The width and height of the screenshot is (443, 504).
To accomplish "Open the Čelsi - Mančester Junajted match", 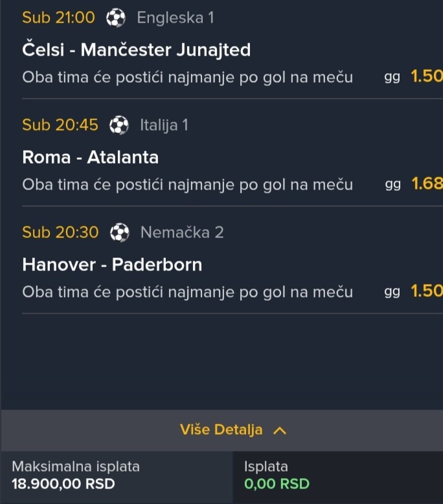I will [136, 50].
